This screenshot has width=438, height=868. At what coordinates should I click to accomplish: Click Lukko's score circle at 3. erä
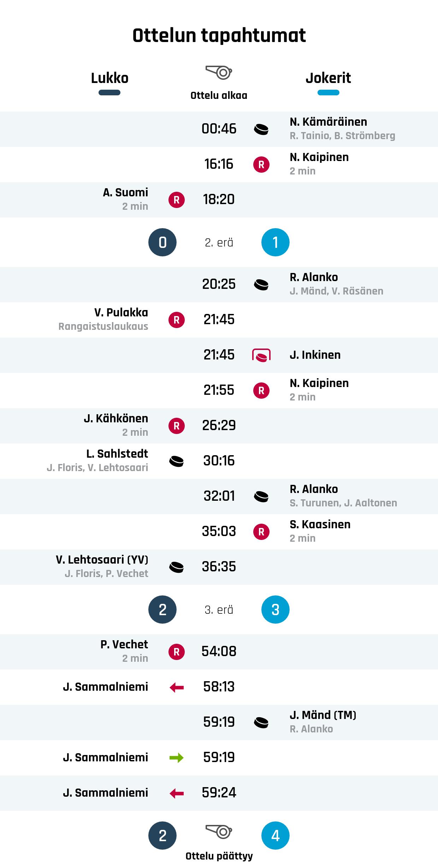coord(162,610)
